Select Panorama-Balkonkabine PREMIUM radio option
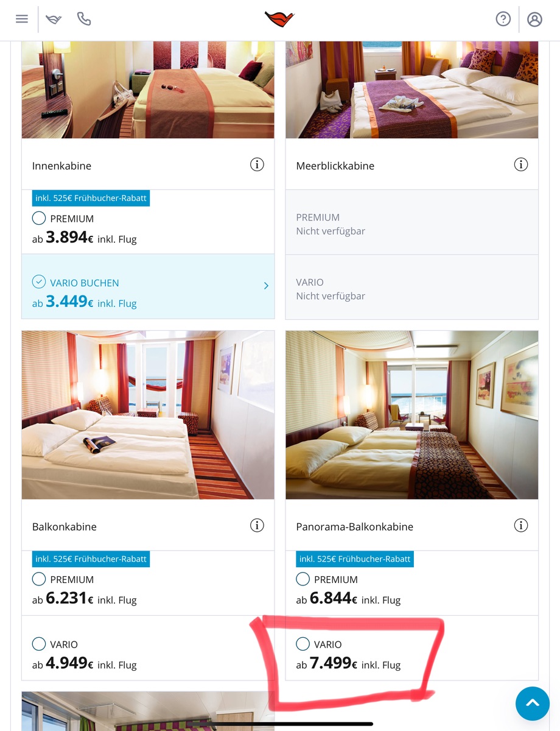The image size is (560, 731). [303, 579]
